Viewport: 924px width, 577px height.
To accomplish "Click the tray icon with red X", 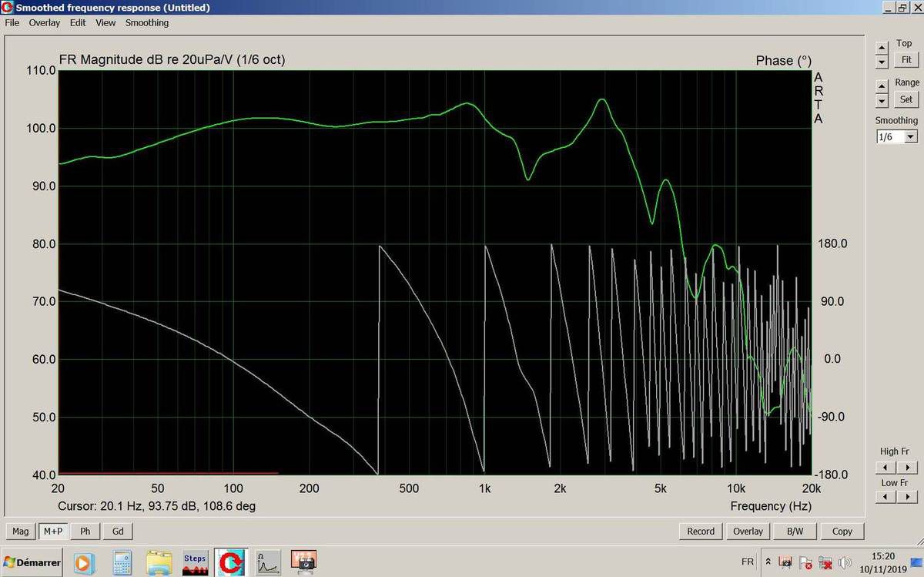I will coord(826,563).
